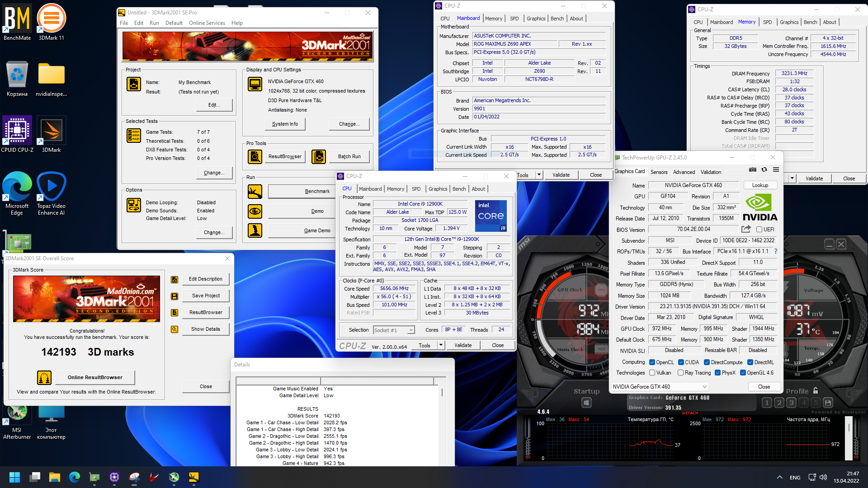Open the GPU-Z hamburger menu

tap(776, 169)
